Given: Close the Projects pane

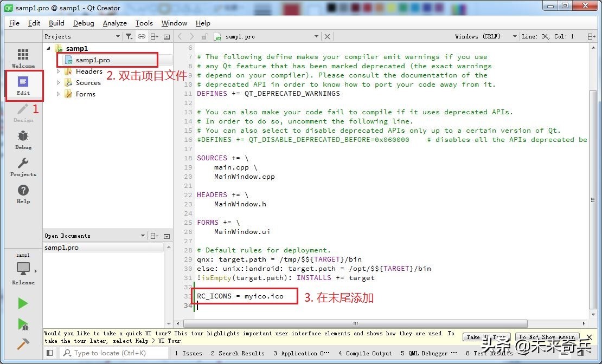Looking at the screenshot, I should click(x=166, y=36).
